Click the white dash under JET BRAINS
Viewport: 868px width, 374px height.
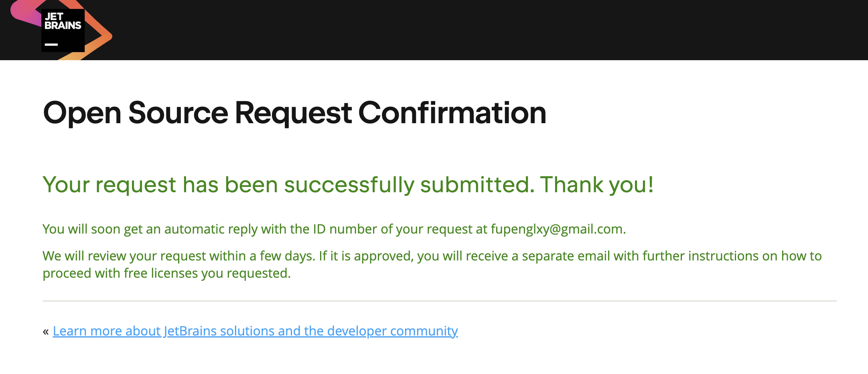point(51,45)
